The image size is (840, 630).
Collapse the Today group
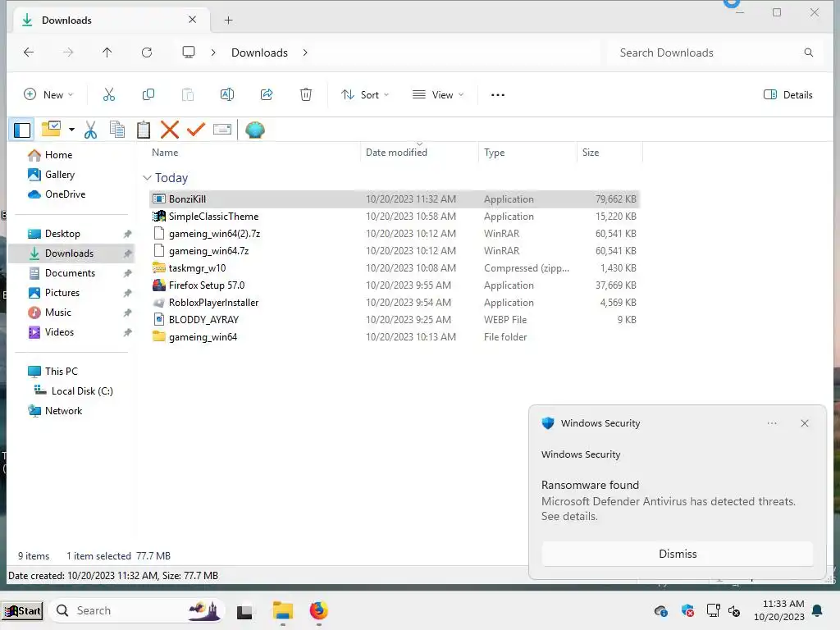[147, 177]
